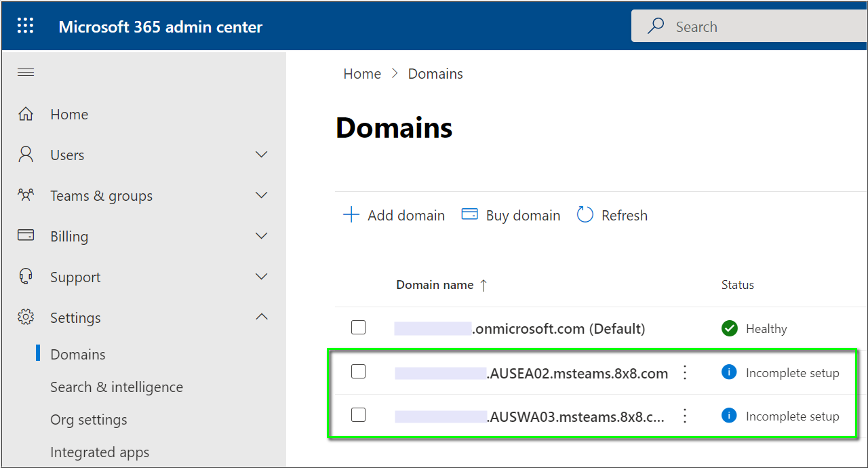Click the Settings gear icon
The height and width of the screenshot is (468, 868).
coord(26,317)
